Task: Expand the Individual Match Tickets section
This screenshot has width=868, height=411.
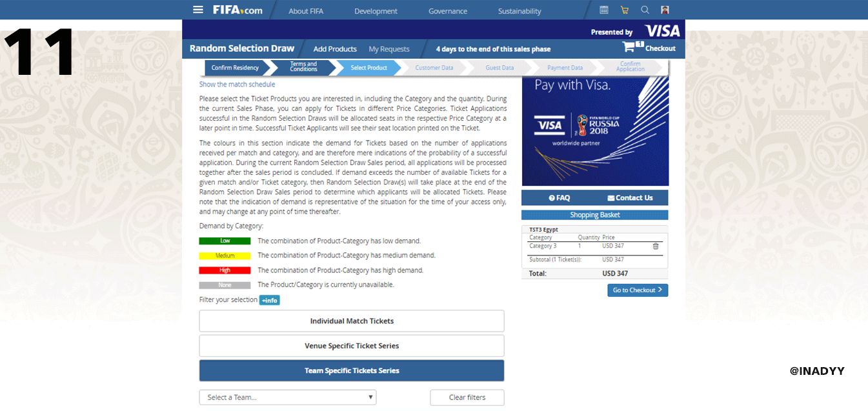Action: coord(352,321)
